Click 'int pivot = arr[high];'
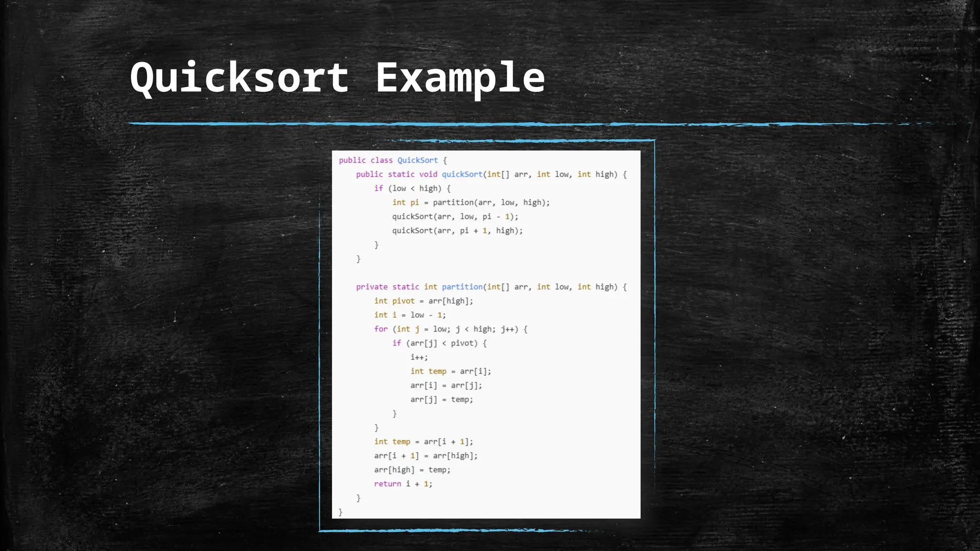Viewport: 980px width, 551px height. pyautogui.click(x=423, y=301)
